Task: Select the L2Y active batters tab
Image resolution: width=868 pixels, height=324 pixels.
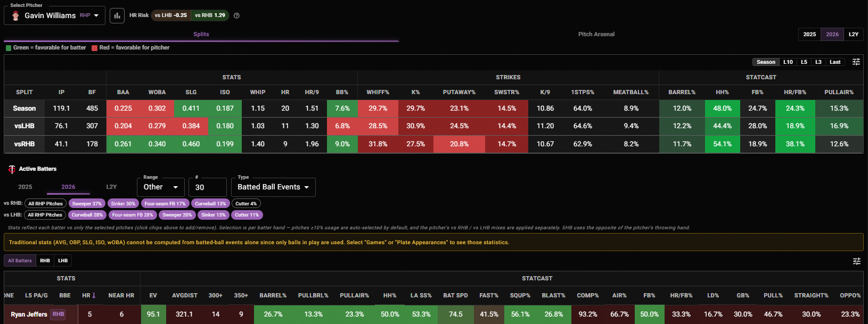Action: [111, 187]
